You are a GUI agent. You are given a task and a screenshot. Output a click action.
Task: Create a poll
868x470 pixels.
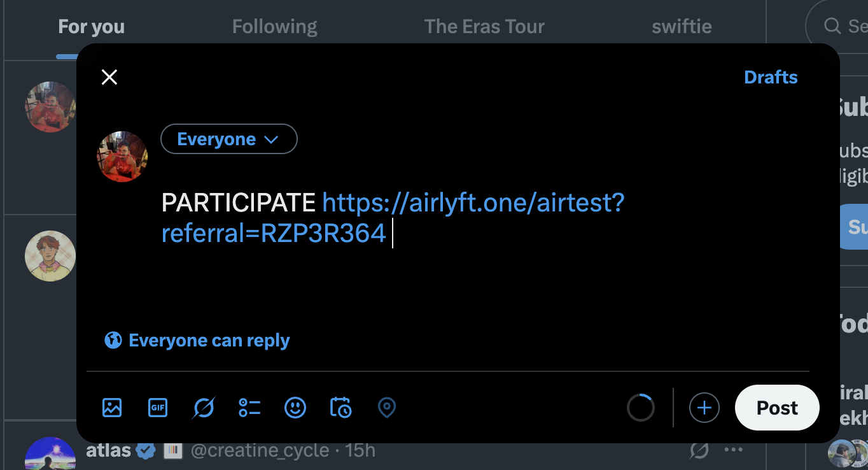(x=249, y=408)
